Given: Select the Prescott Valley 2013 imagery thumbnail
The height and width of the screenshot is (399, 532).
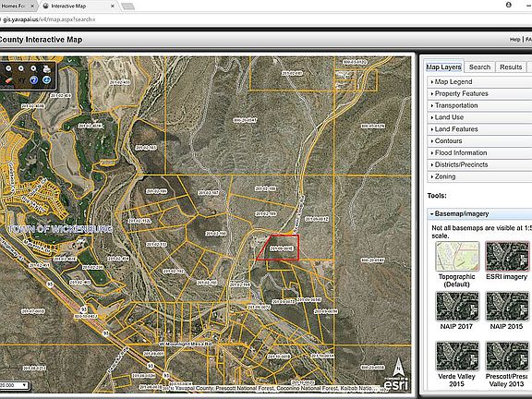Looking at the screenshot, I should click(x=507, y=357).
